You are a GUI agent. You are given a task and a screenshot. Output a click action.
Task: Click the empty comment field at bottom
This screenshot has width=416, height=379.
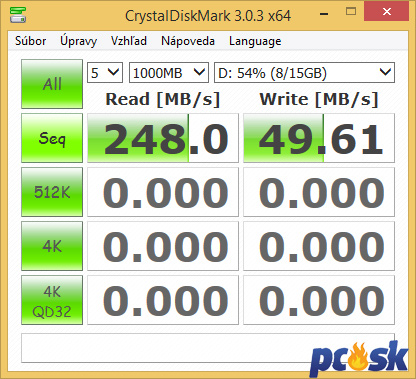point(208,348)
